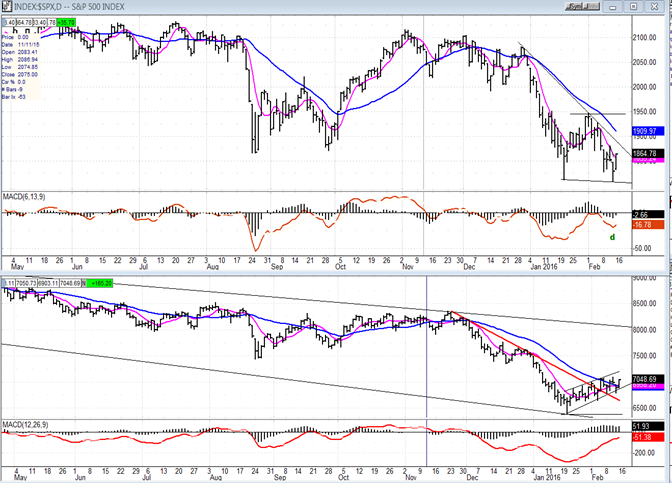Click the 6903.11 quote field
The height and width of the screenshot is (483, 672).
tap(48, 283)
